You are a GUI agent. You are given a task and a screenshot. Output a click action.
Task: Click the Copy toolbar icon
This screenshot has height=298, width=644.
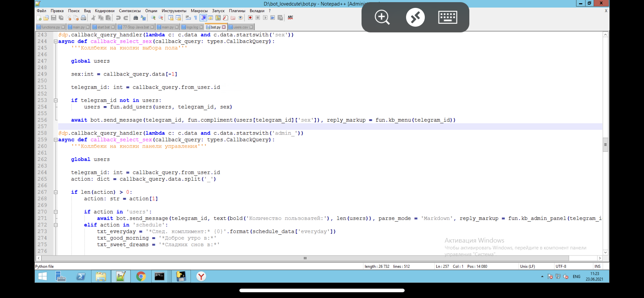101,18
